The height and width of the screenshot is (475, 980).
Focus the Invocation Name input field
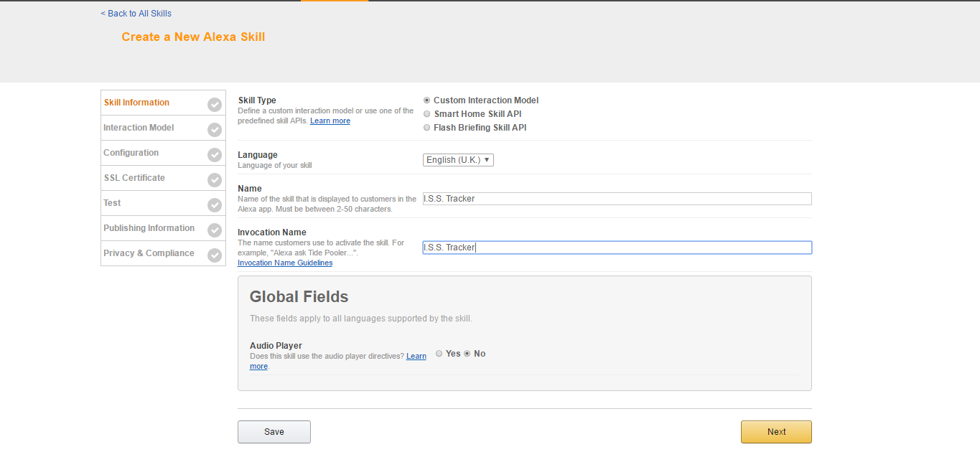tap(617, 248)
